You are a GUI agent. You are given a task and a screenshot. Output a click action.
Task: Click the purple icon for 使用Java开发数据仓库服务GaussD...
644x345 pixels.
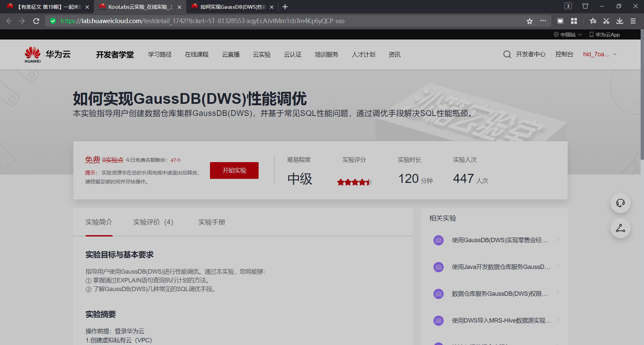click(438, 267)
